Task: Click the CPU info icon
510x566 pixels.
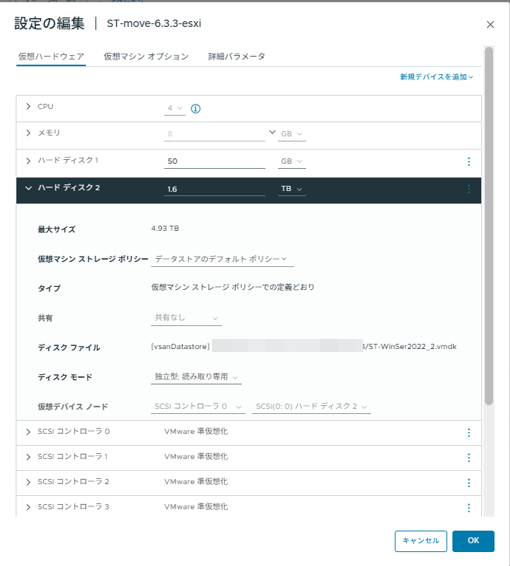Action: tap(195, 108)
